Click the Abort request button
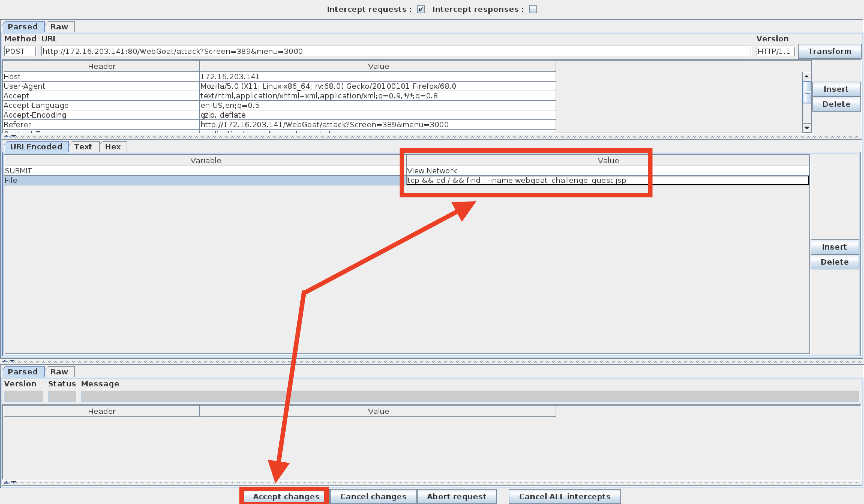 456,496
